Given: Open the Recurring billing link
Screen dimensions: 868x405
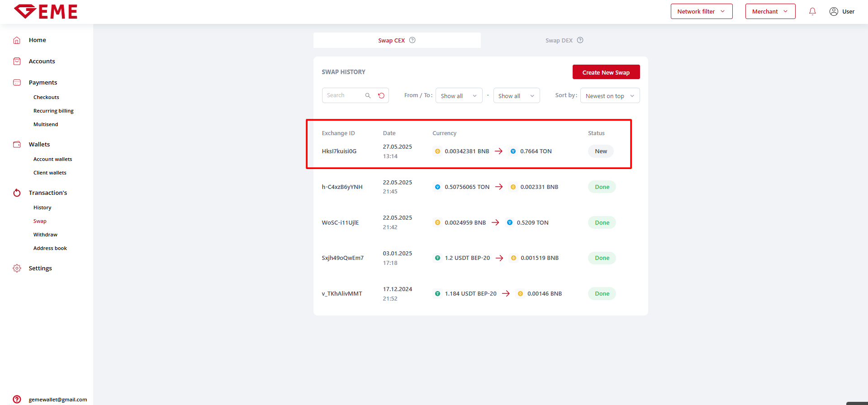Looking at the screenshot, I should [53, 111].
